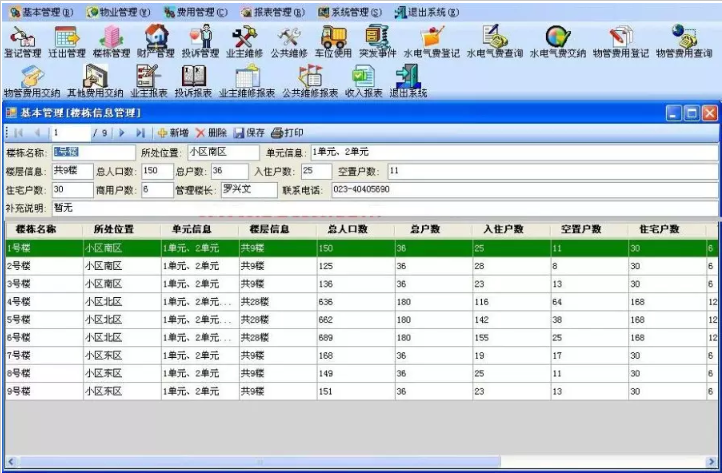
Task: Open 业主维修 tools icon
Action: tap(245, 41)
